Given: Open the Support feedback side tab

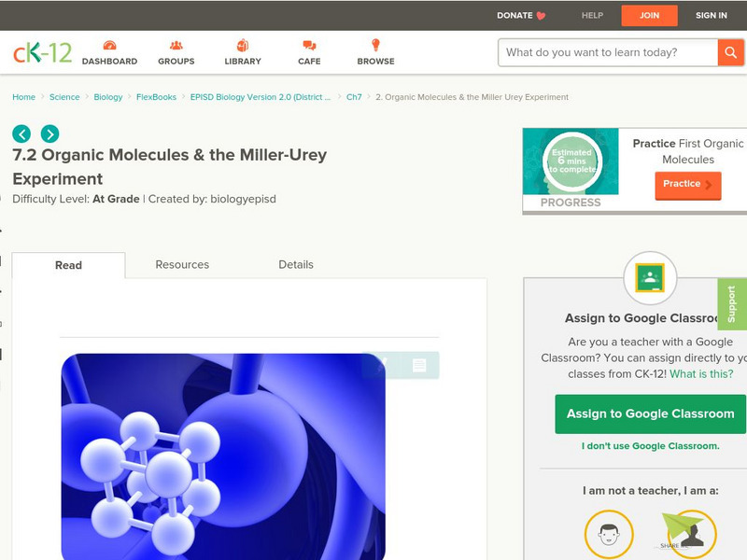Looking at the screenshot, I should (732, 303).
